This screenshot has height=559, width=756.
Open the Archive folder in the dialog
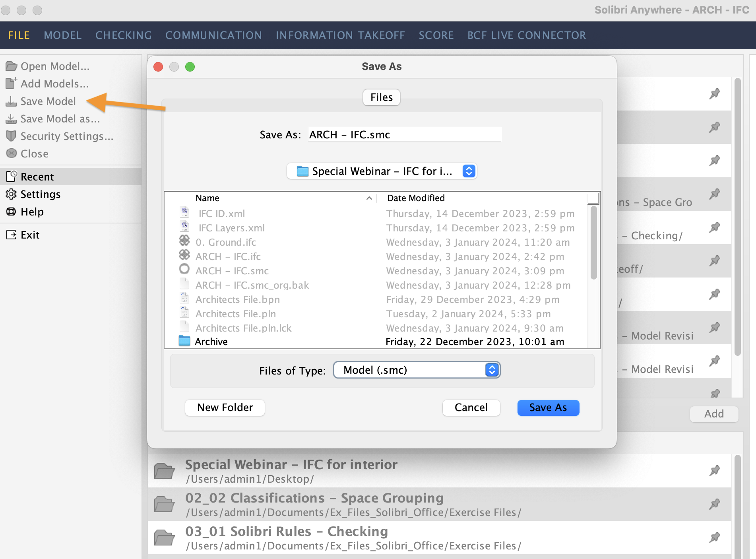(x=211, y=341)
